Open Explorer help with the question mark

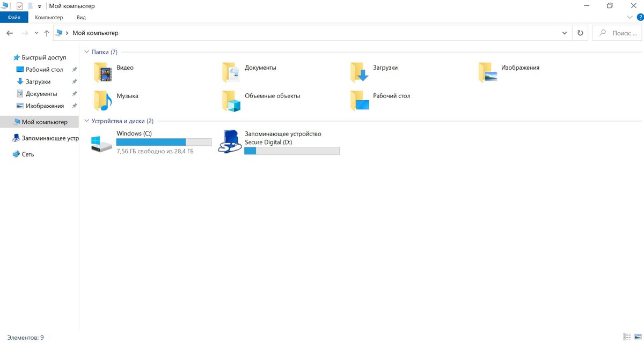(x=640, y=17)
